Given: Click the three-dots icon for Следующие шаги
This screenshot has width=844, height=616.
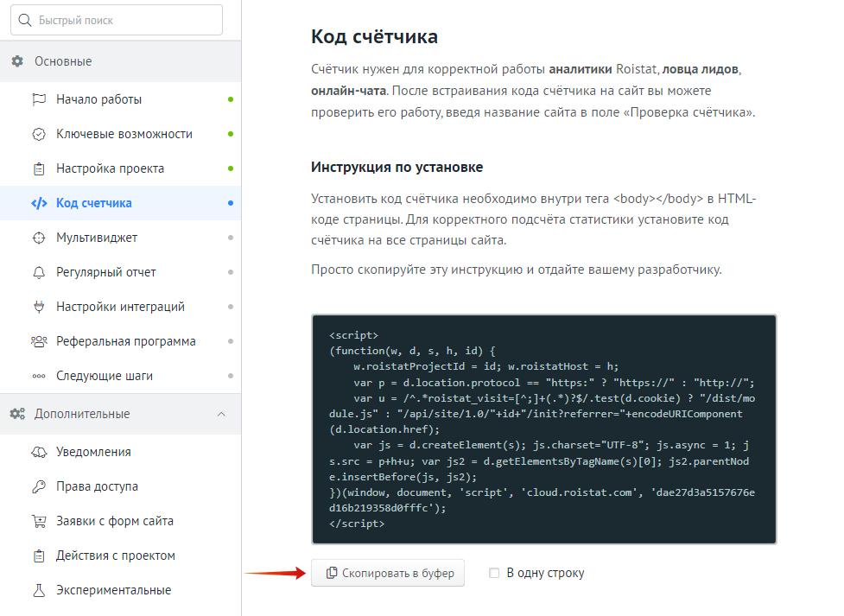Looking at the screenshot, I should (39, 377).
